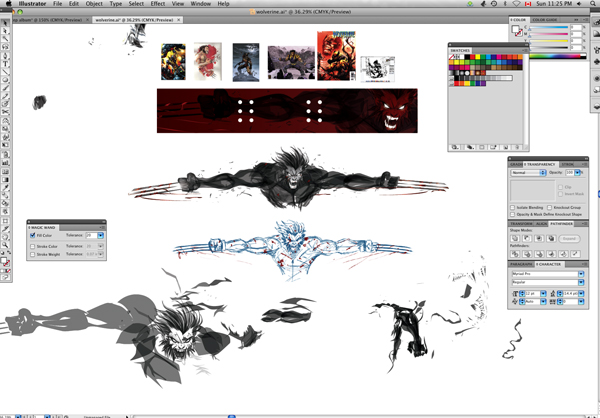The width and height of the screenshot is (600, 418).
Task: Open the tracking value dropdown arrow
Action: click(x=581, y=302)
